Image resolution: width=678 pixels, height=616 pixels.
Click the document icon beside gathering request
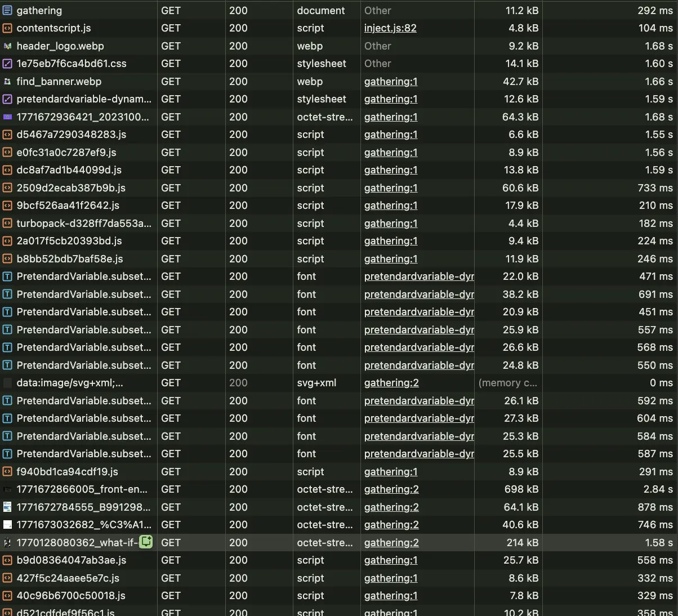(7, 10)
